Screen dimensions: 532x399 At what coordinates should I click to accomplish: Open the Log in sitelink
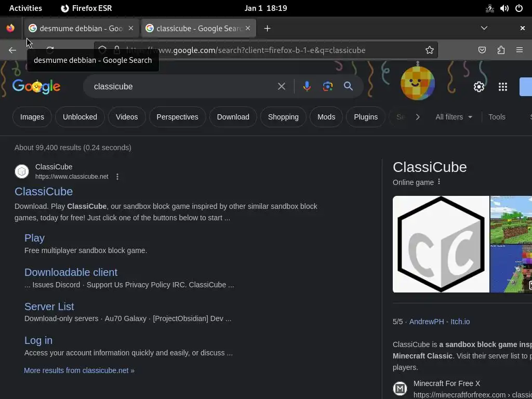click(x=38, y=340)
